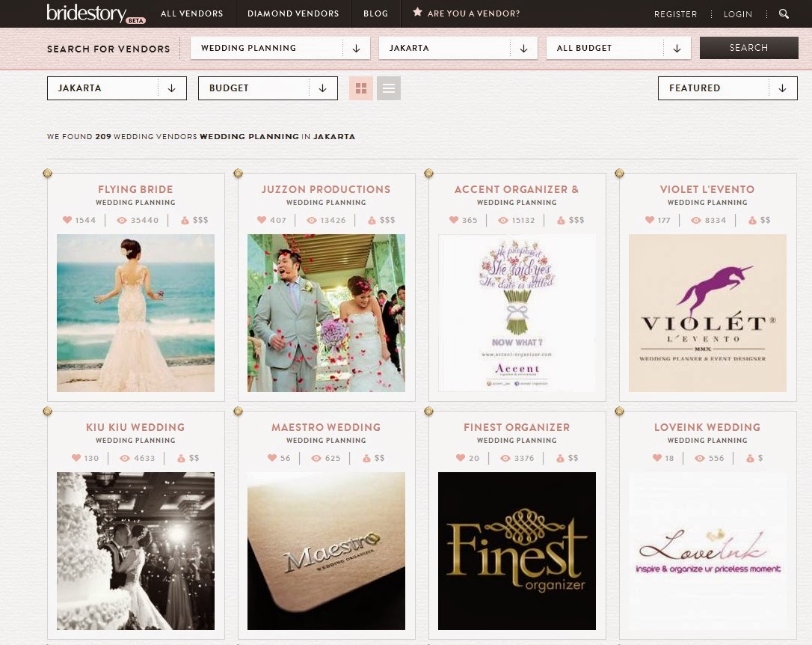Click the Login link

coord(737,14)
